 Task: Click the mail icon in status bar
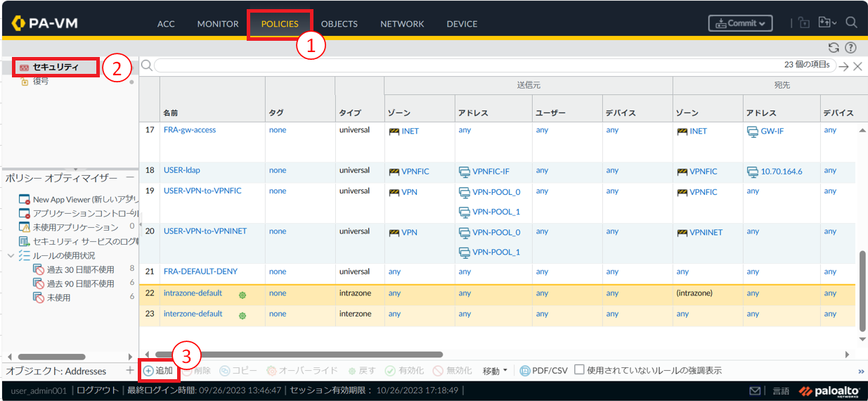[x=755, y=390]
